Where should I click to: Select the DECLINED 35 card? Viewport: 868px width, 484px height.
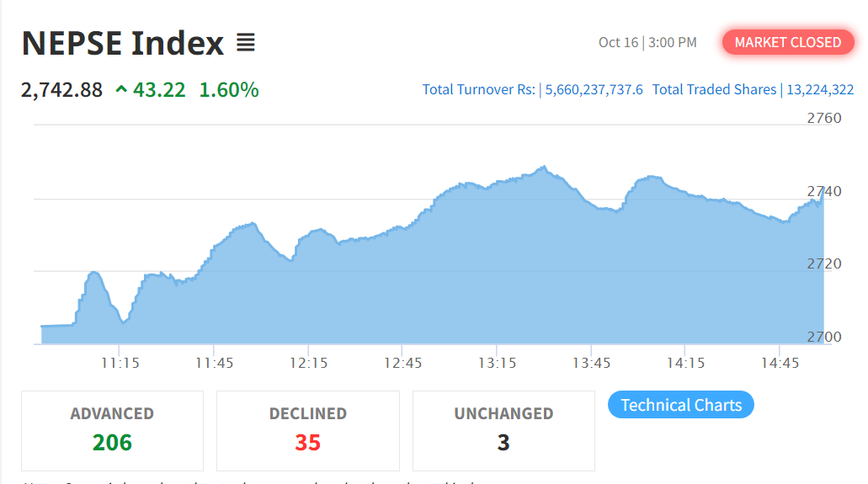point(307,430)
